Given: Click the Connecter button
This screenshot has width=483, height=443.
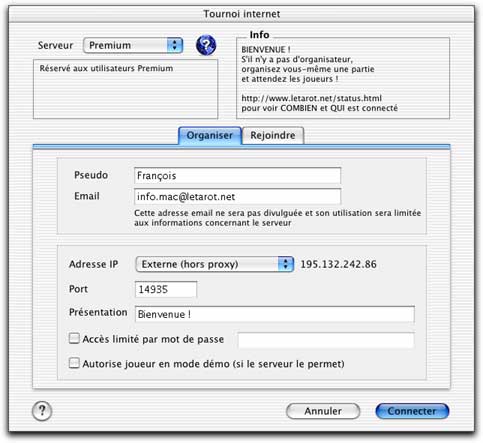Looking at the screenshot, I should pyautogui.click(x=412, y=411).
